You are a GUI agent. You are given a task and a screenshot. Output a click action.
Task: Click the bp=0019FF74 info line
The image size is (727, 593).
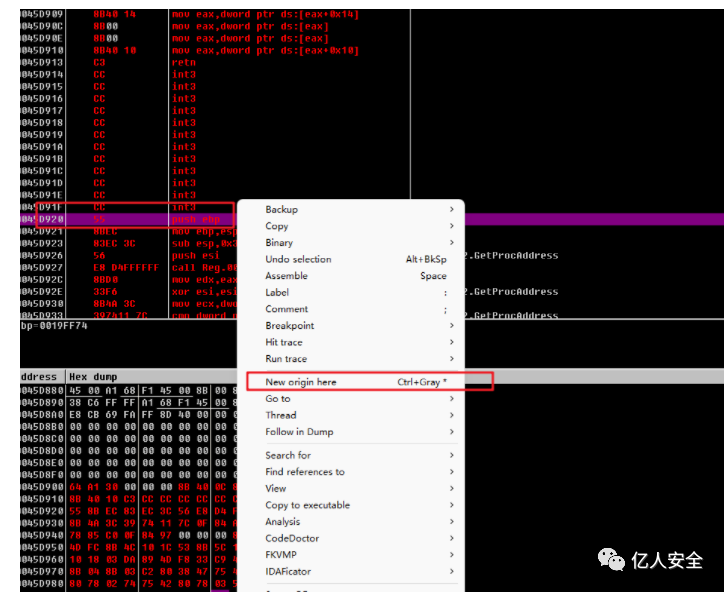[54, 326]
